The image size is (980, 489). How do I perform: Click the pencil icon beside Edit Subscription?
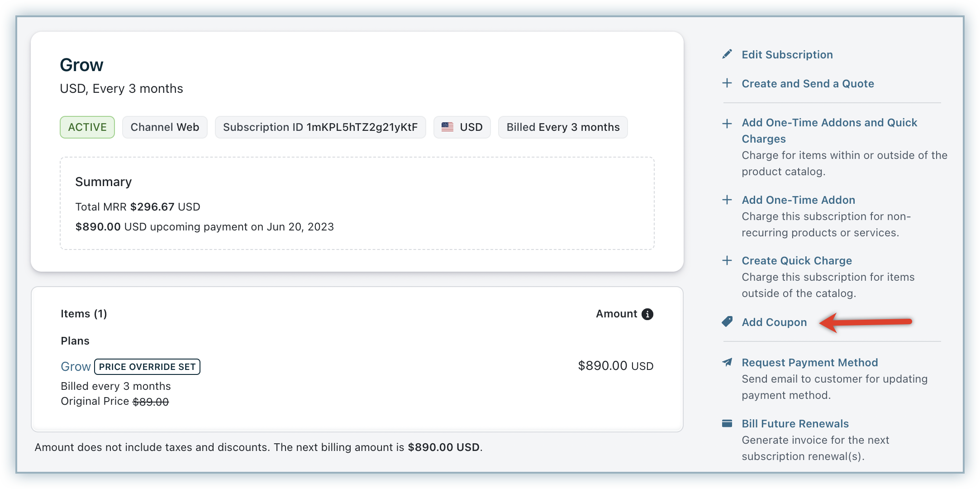(x=727, y=54)
